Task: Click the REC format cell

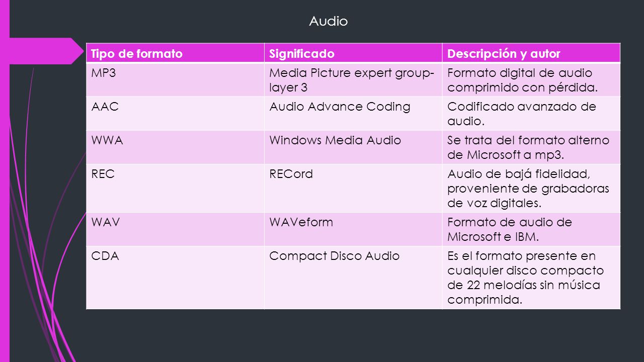Action: click(x=175, y=189)
